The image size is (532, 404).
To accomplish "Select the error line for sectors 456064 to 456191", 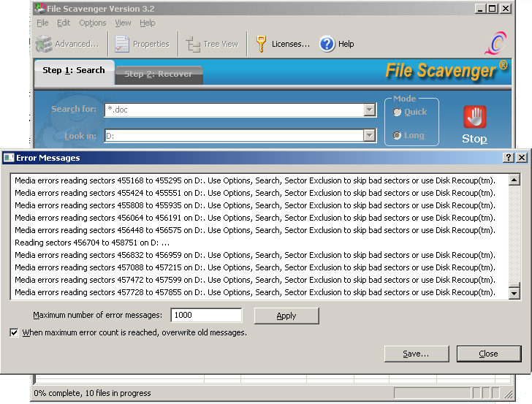I will click(x=255, y=218).
